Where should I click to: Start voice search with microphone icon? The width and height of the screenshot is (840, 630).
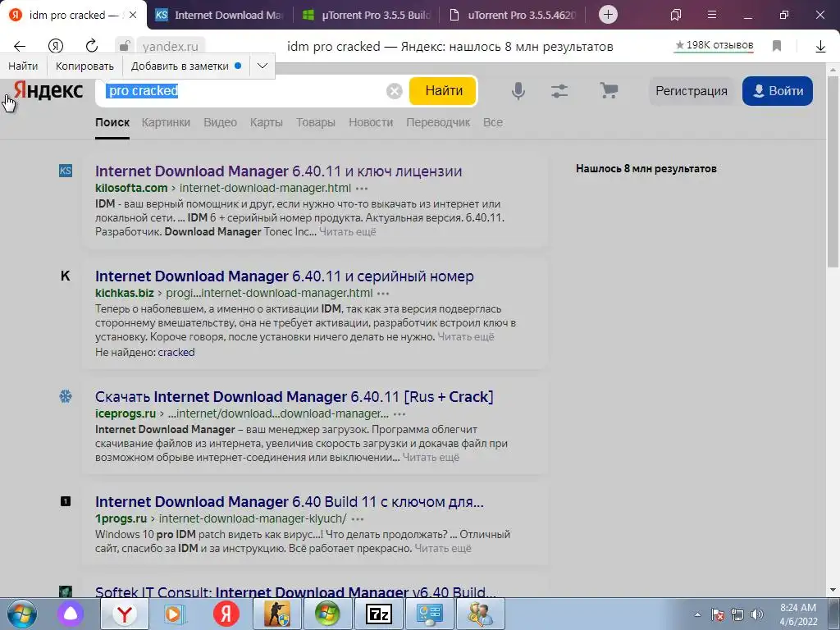coord(518,91)
